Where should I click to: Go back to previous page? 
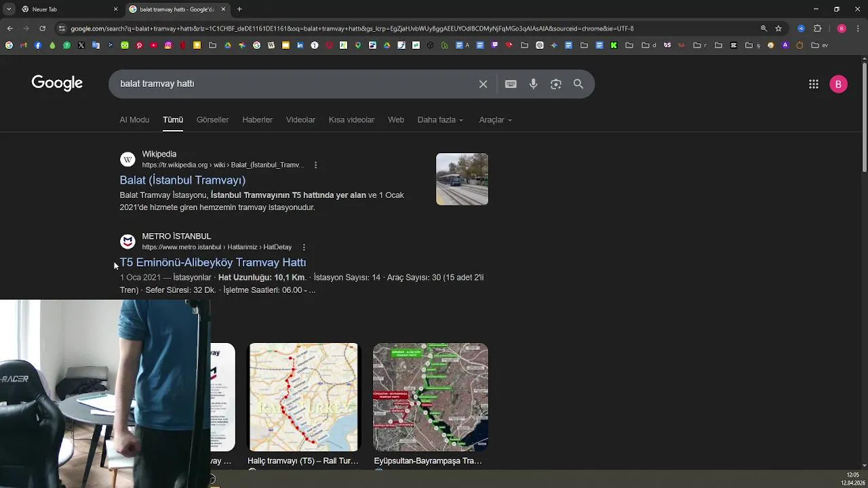pos(9,28)
